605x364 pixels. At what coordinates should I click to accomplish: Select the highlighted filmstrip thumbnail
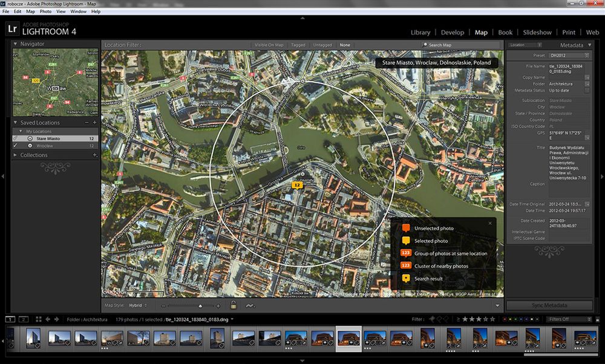tap(349, 338)
